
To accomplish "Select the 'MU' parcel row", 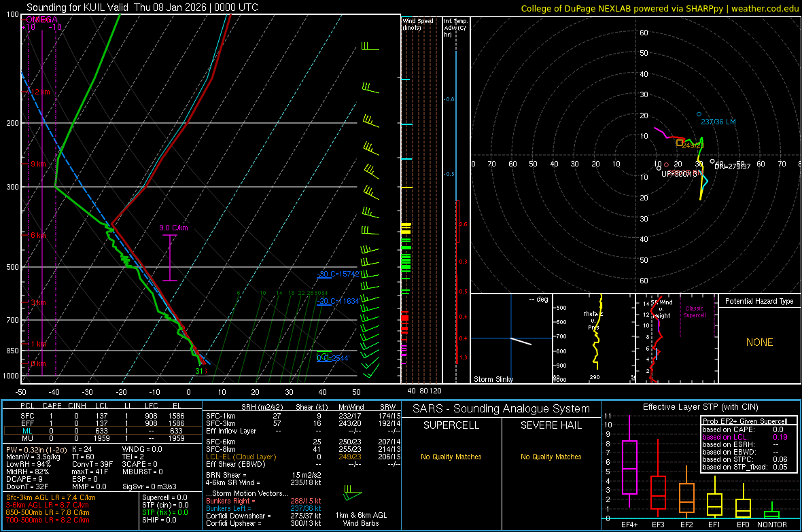I will 102,438.
